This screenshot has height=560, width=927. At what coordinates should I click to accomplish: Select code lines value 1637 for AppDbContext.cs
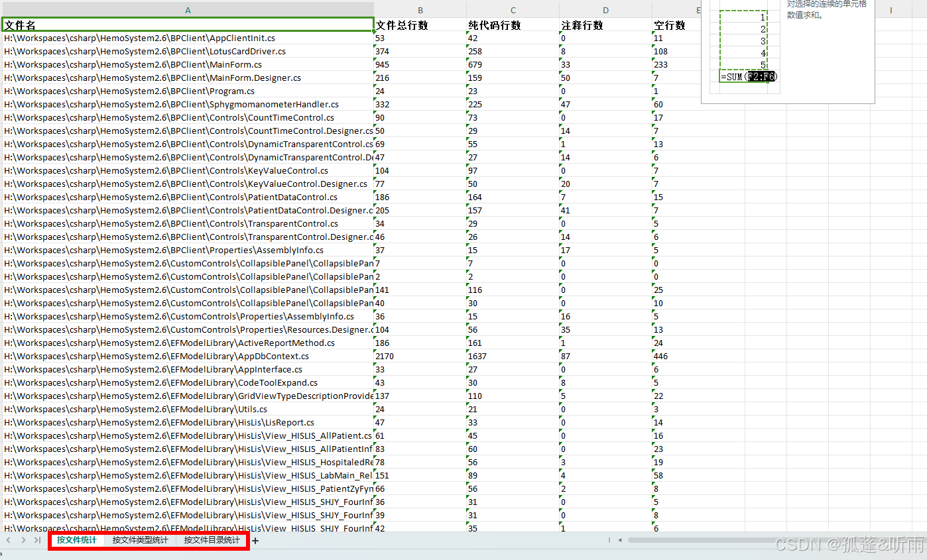pyautogui.click(x=513, y=357)
